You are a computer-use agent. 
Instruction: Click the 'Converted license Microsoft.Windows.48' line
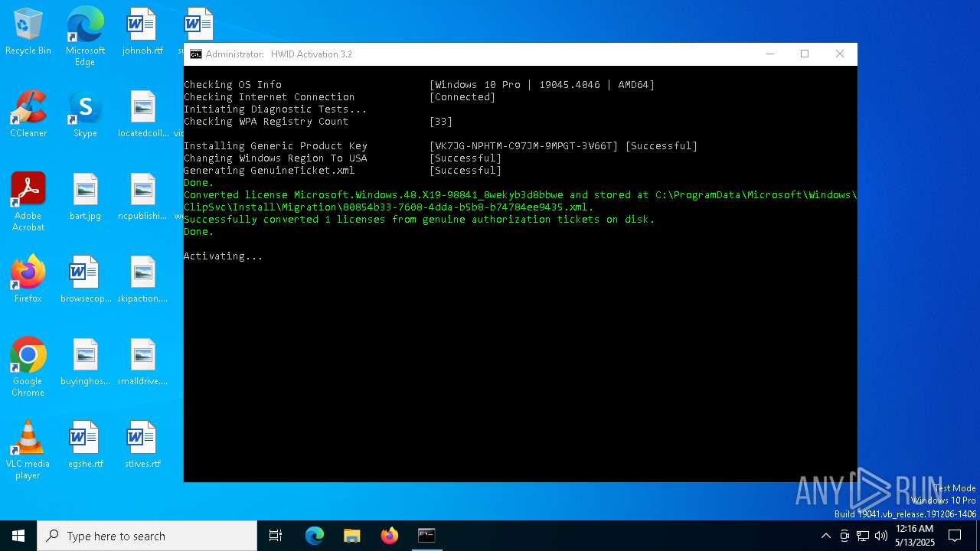pos(521,195)
